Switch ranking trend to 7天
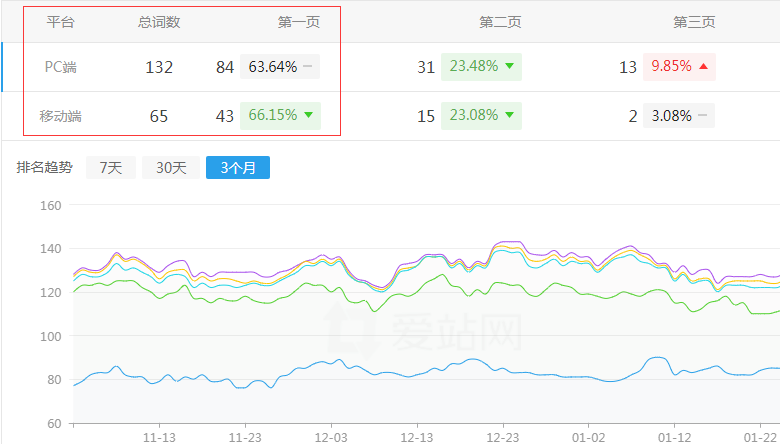Image resolution: width=780 pixels, height=444 pixels. [x=111, y=167]
